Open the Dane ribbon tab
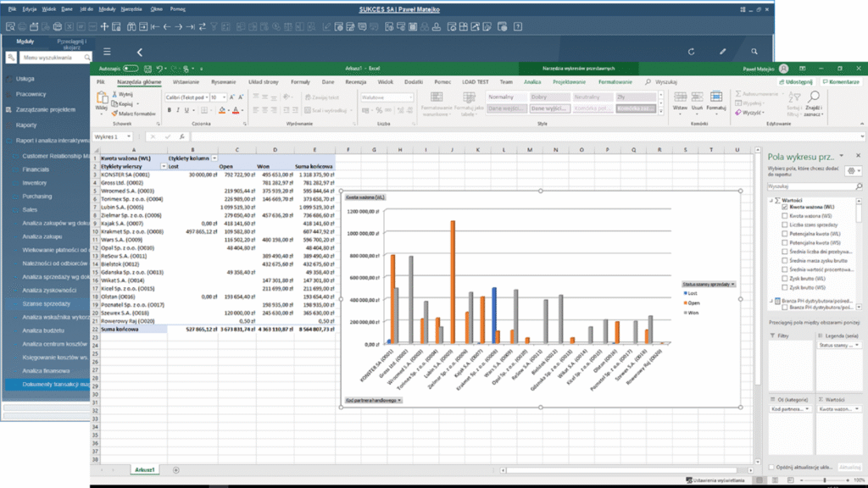The image size is (868, 488). coord(328,82)
